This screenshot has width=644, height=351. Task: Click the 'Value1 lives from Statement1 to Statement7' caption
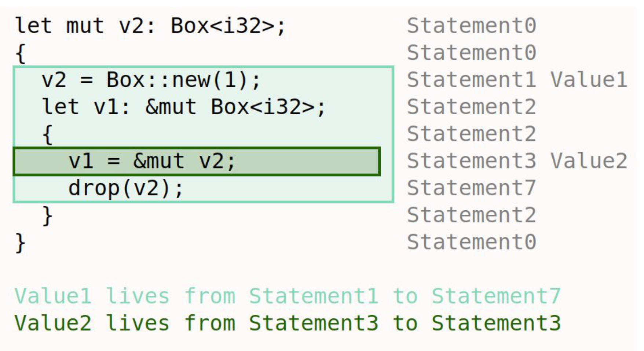pos(287,296)
